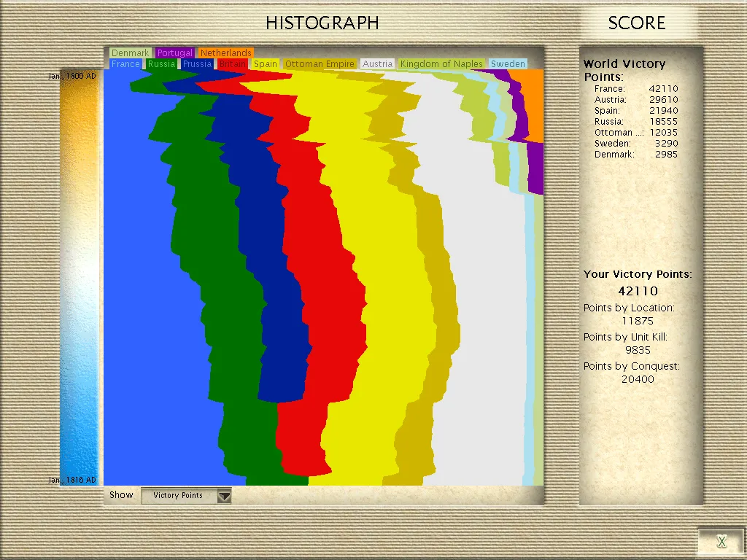Click the dropdown arrow beside Victory Points
The width and height of the screenshot is (747, 560).
[x=224, y=496]
